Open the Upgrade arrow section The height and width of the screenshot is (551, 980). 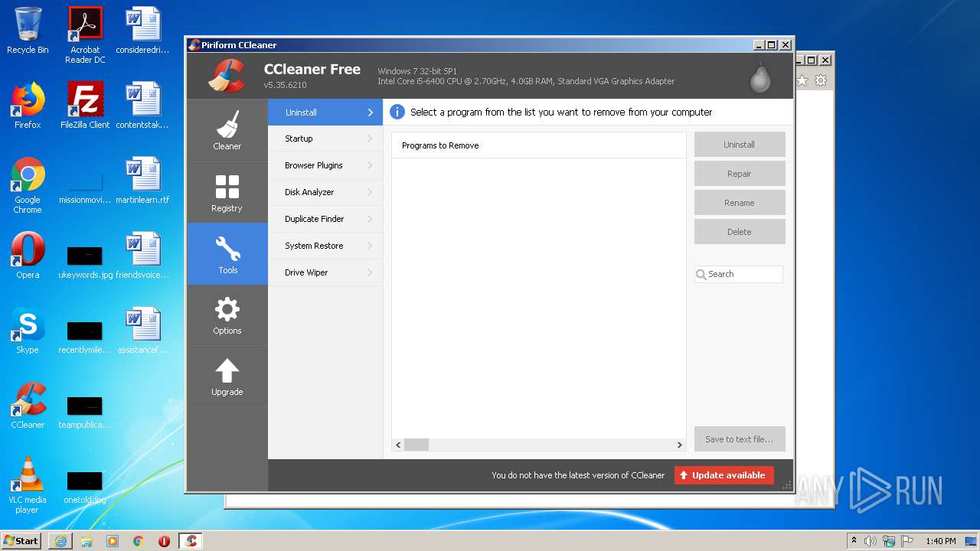pos(227,376)
